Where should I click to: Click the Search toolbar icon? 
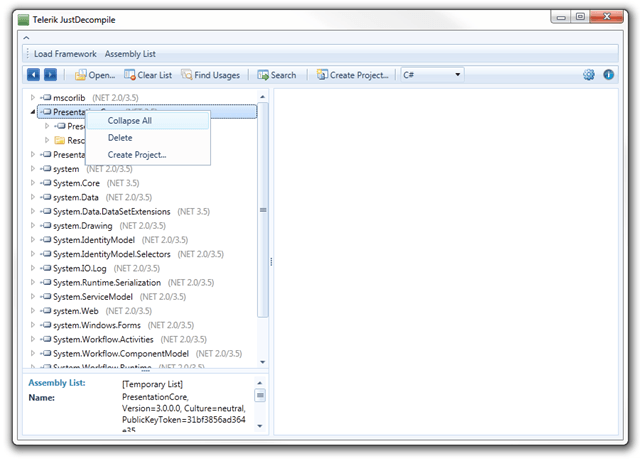tap(263, 75)
